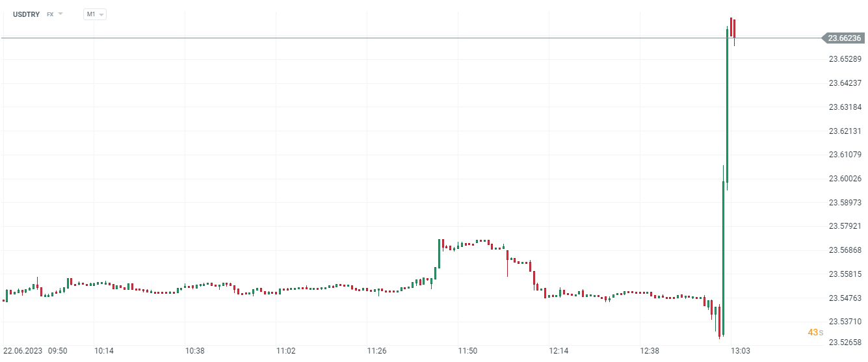Open the M1 timeframe dropdown

[95, 14]
